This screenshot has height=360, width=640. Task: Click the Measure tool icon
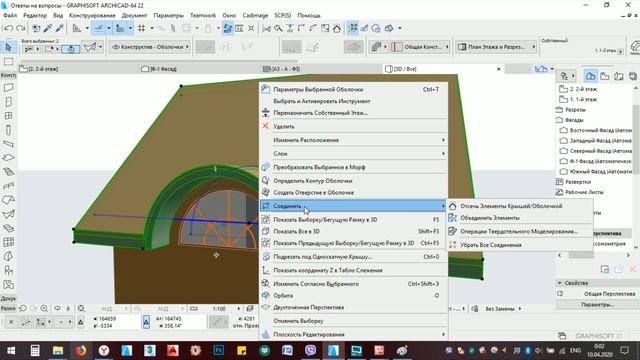[77, 28]
